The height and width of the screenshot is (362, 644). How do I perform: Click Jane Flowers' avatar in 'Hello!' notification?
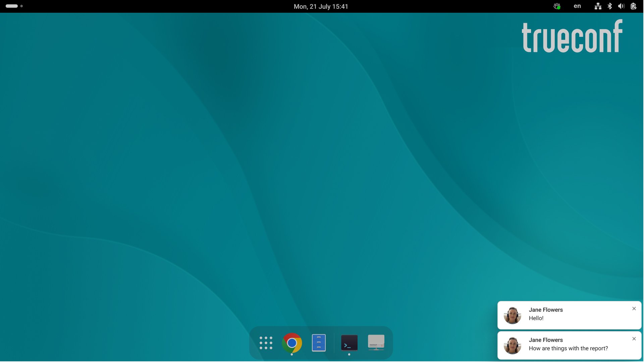click(512, 315)
